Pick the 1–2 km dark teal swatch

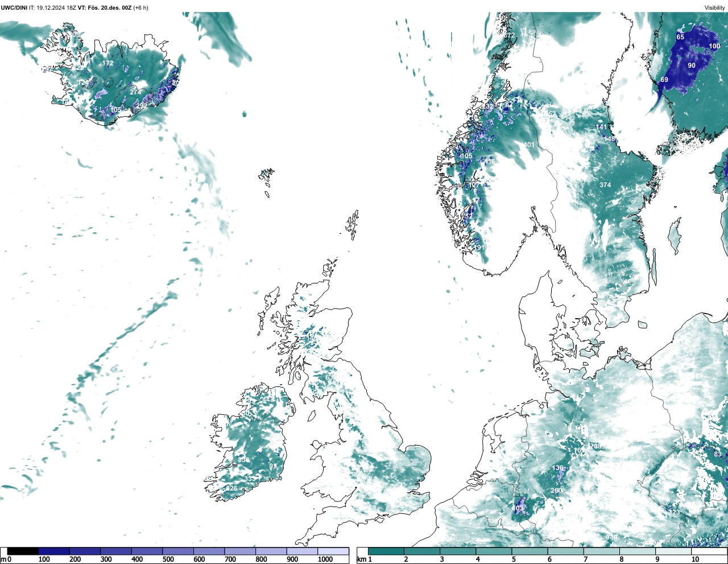[386, 551]
